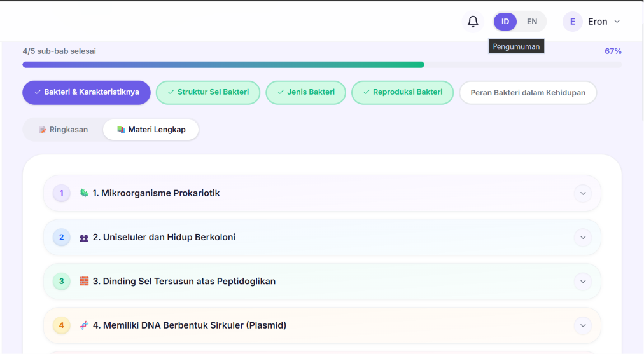Open the Eron account dropdown chevron
This screenshot has width=644, height=354.
617,22
